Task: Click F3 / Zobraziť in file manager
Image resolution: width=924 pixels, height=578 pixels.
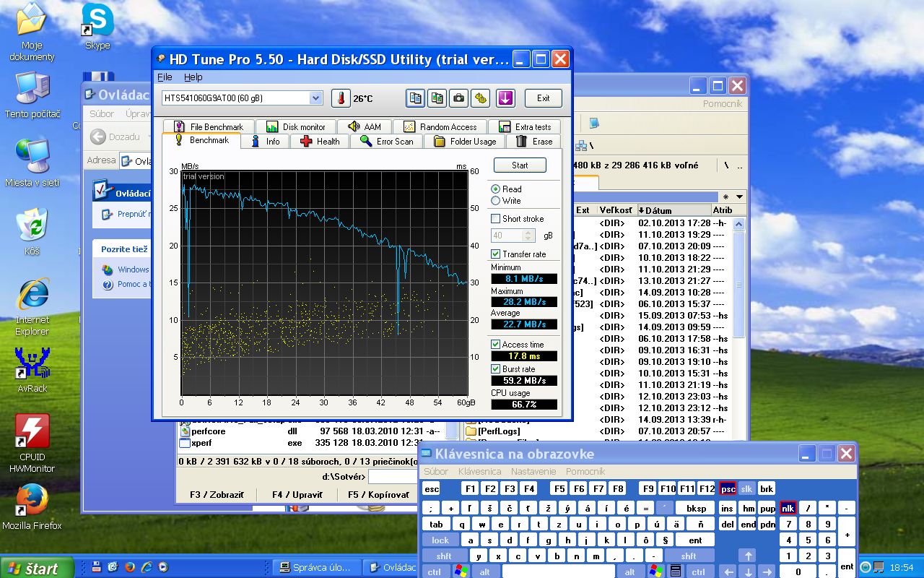Action: point(217,495)
